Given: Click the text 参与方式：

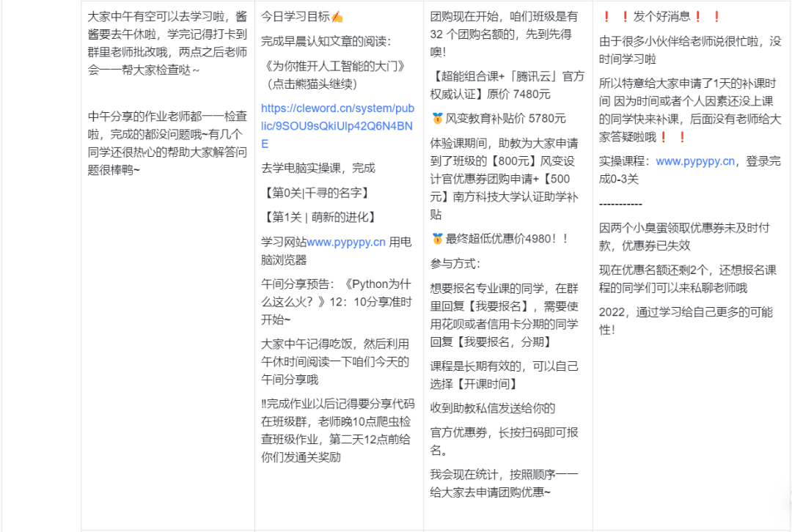Looking at the screenshot, I should [x=455, y=264].
